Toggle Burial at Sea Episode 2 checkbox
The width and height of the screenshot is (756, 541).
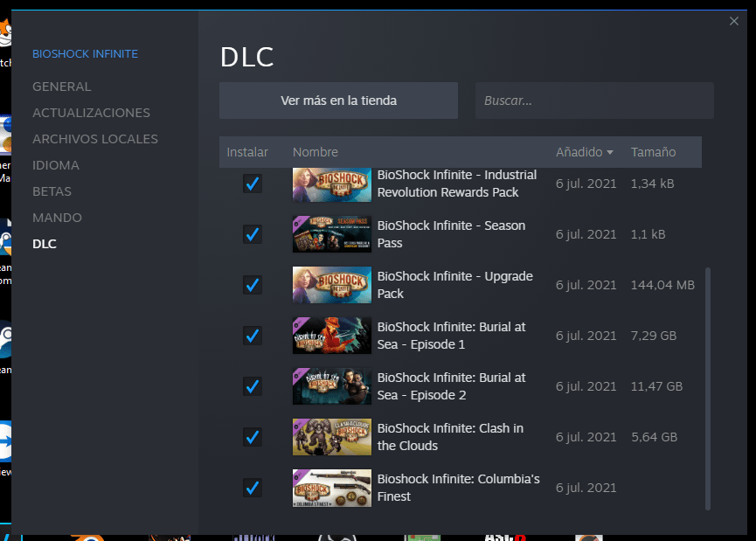[x=253, y=386]
